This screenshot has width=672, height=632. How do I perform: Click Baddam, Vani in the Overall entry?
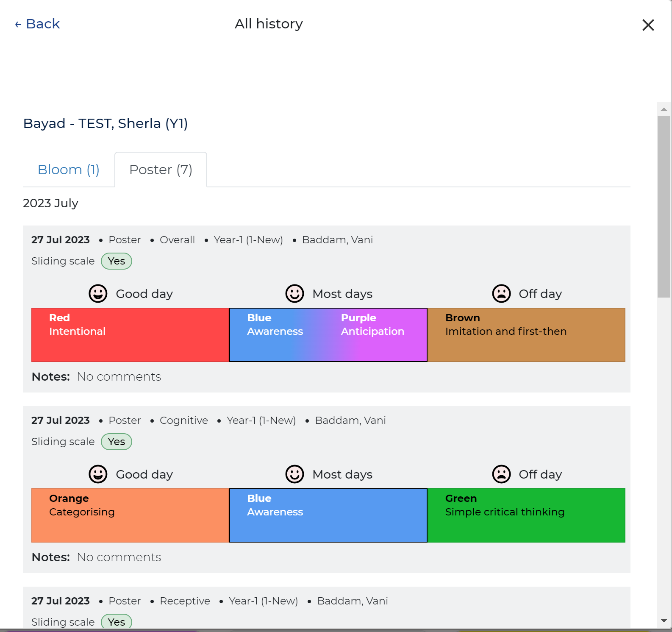point(338,240)
